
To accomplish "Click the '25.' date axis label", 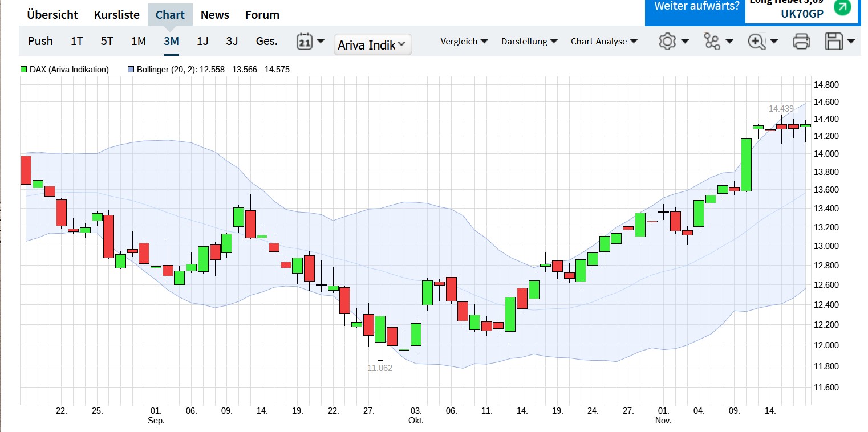I will 97,410.
